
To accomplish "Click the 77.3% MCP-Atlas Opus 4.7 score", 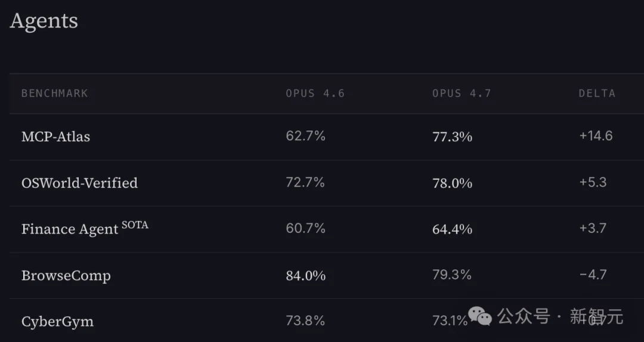I will 452,136.
